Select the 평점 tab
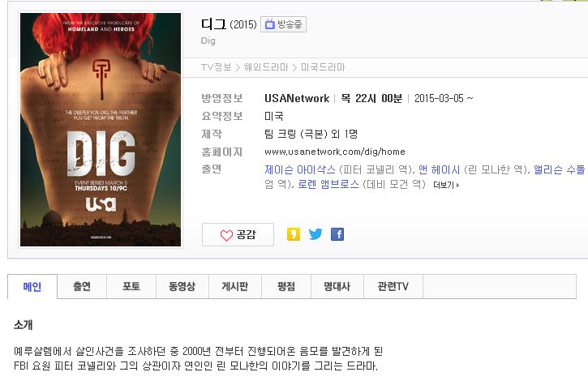Viewport: 588px width, 385px height. click(286, 287)
